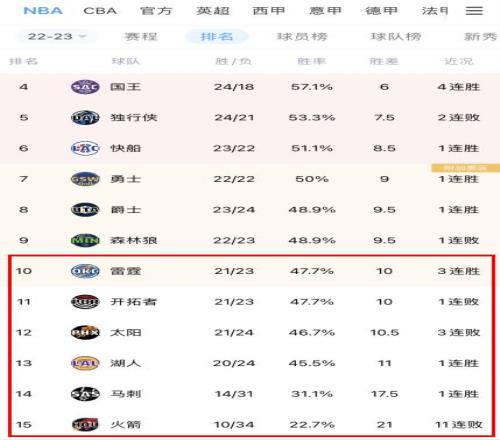Viewport: 500px width, 440px height.
Task: Click team name 国王
Action: pos(126,87)
